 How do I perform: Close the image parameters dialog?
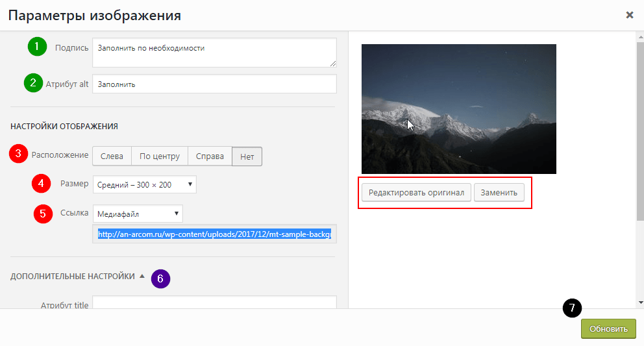[629, 15]
